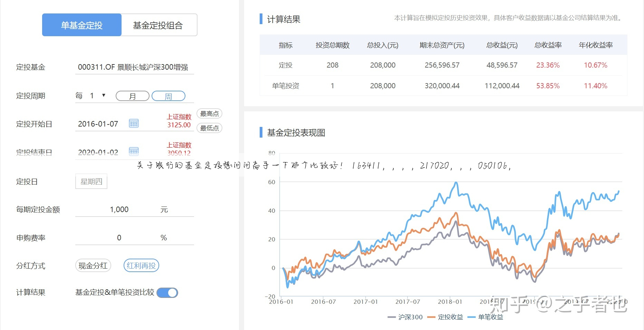644x330 pixels.
Task: Click 单笔投资 年化收益率 value 11.40%
Action: coord(596,86)
